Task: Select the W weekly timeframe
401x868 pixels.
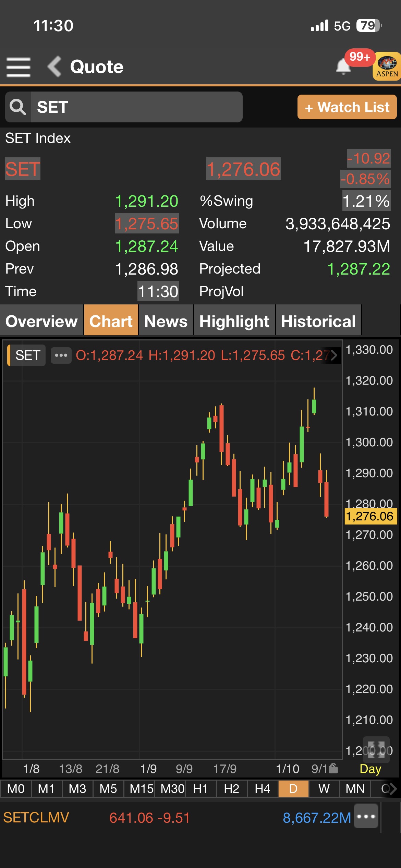Action: 324,789
